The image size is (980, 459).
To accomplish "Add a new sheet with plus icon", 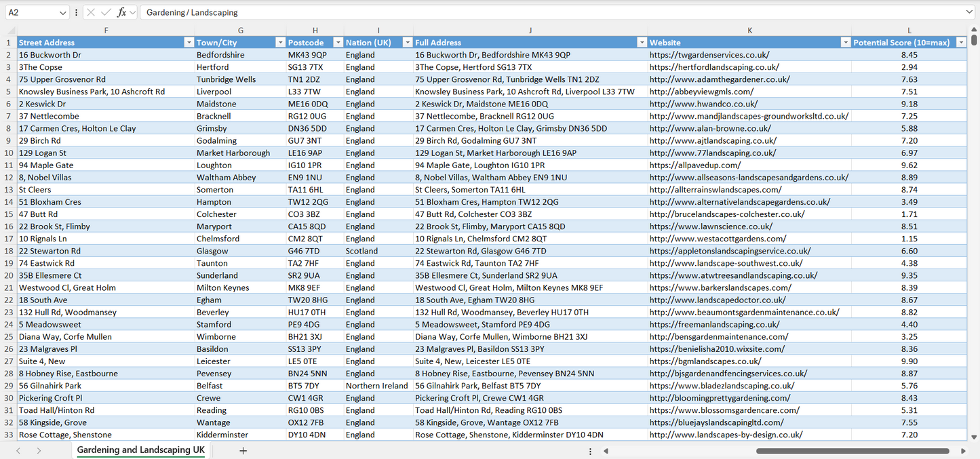I will (243, 451).
